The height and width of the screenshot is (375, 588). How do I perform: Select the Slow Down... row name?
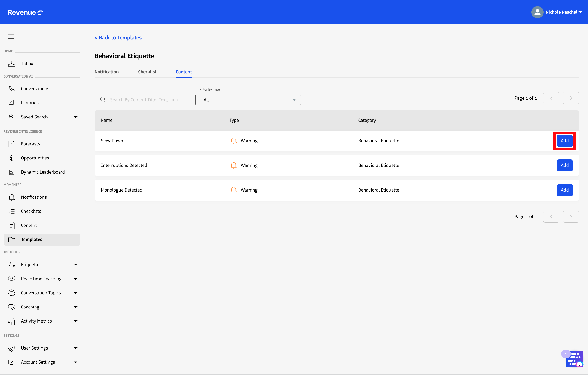(114, 141)
